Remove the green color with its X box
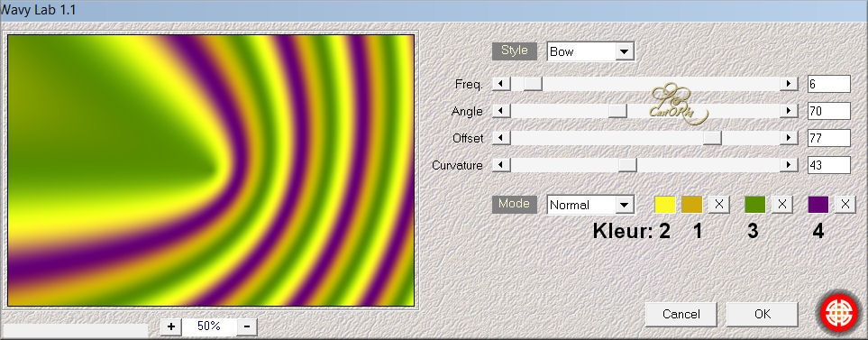868x340 pixels. click(x=782, y=205)
